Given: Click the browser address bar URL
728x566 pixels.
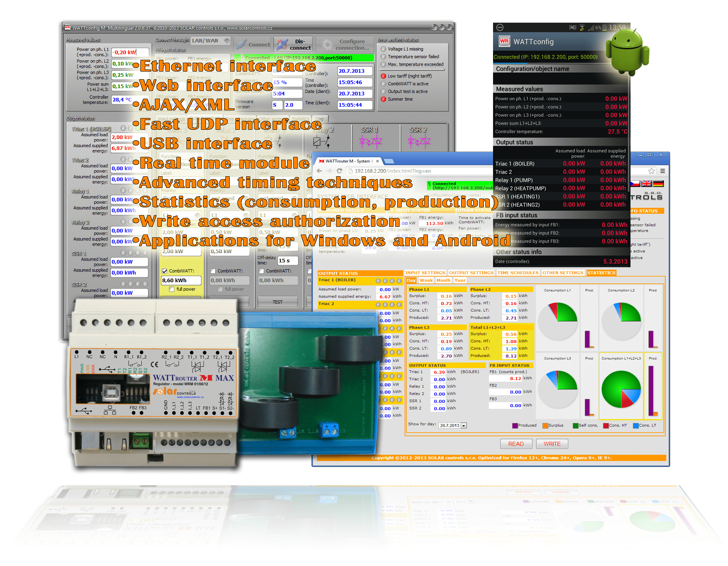Looking at the screenshot, I should [x=393, y=171].
